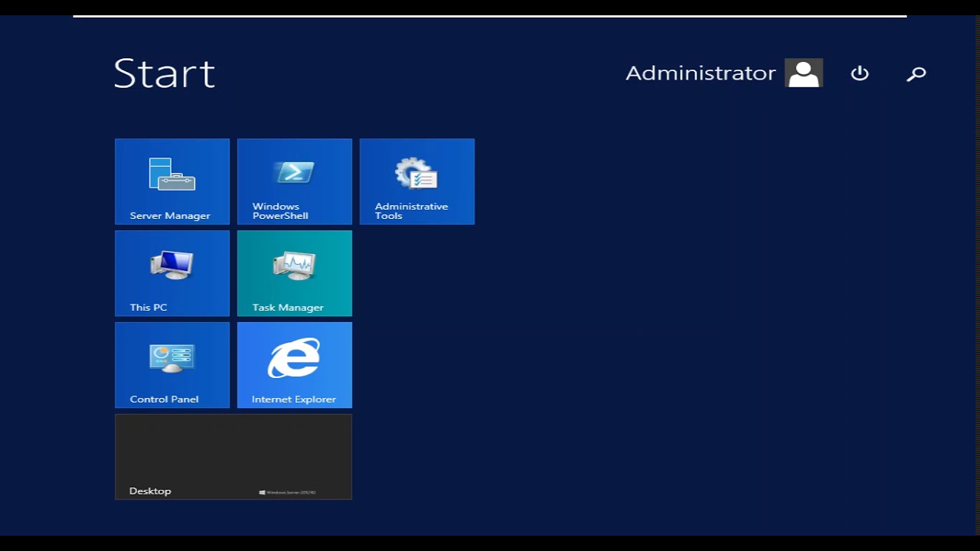Open the Administrative Tools tile
The image size is (980, 551).
tap(417, 181)
